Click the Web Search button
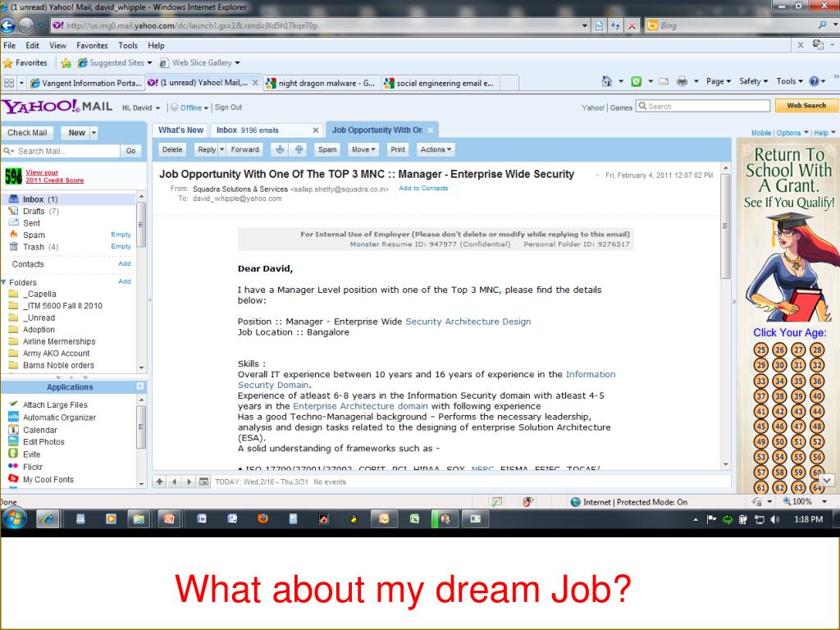This screenshot has height=630, width=840. tap(806, 106)
